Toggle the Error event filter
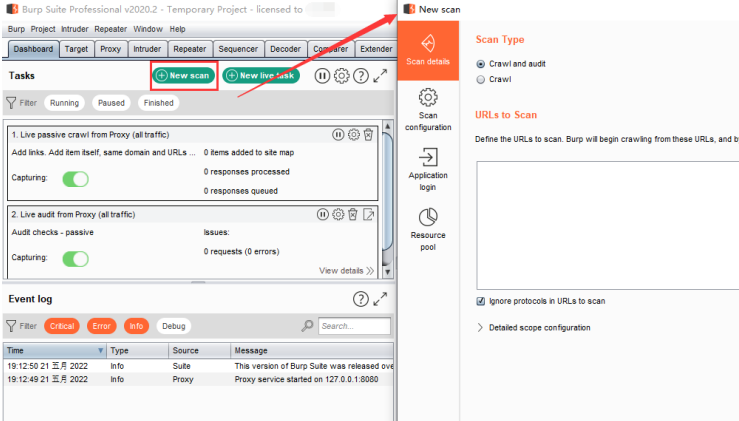The width and height of the screenshot is (739, 421). coord(101,326)
